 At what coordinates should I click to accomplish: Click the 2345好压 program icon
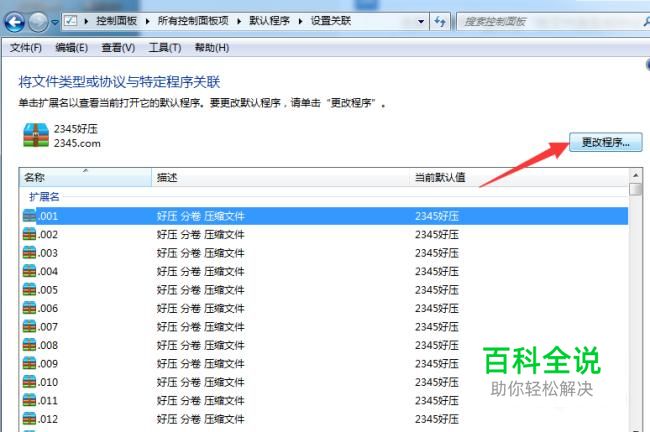coord(36,135)
